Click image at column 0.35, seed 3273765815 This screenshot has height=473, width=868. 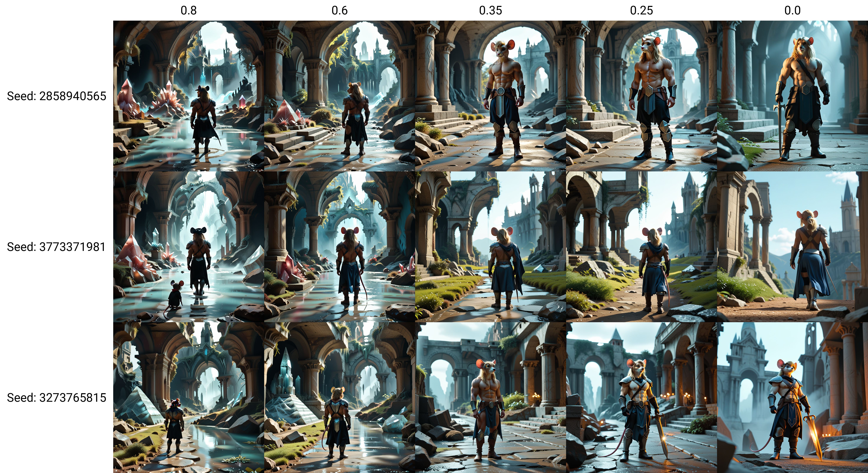491,398
